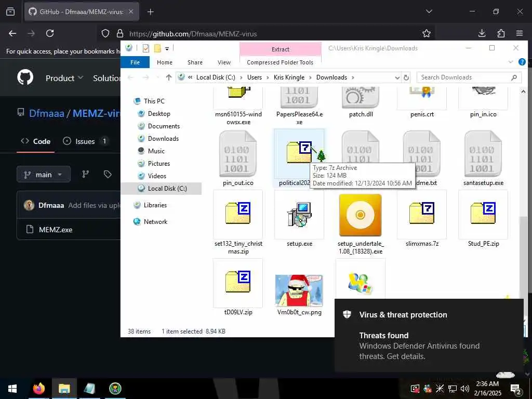The image size is (532, 399).
Task: Select patch.dll file
Action: tap(361, 102)
